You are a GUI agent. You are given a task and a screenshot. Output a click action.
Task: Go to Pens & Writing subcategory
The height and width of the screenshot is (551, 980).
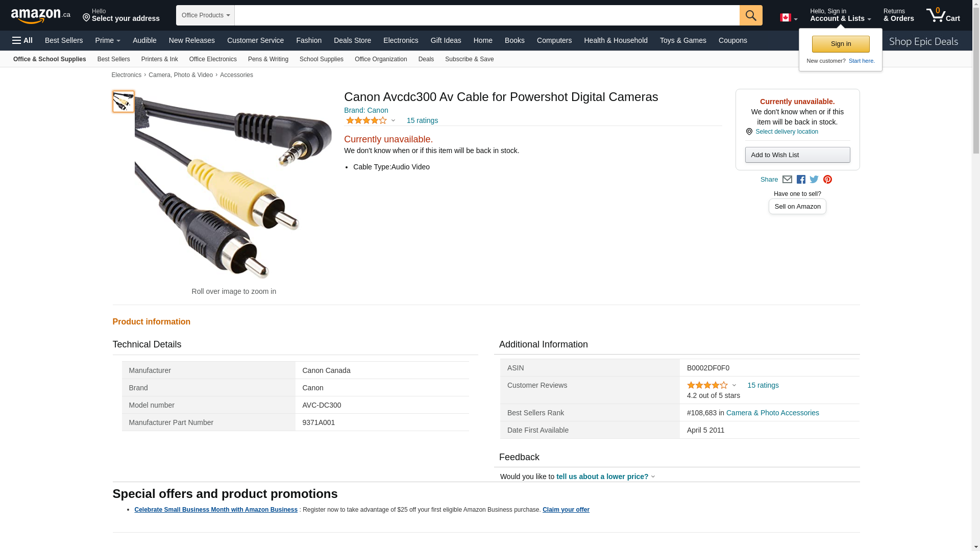(268, 59)
